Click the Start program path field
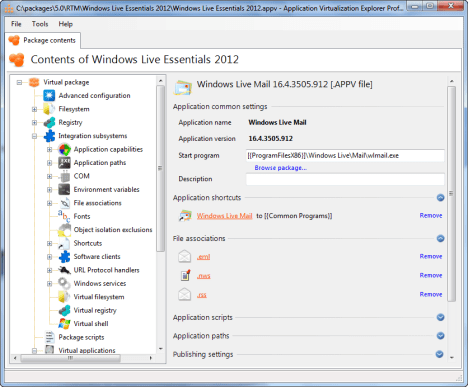This screenshot has width=468, height=387. coord(345,155)
